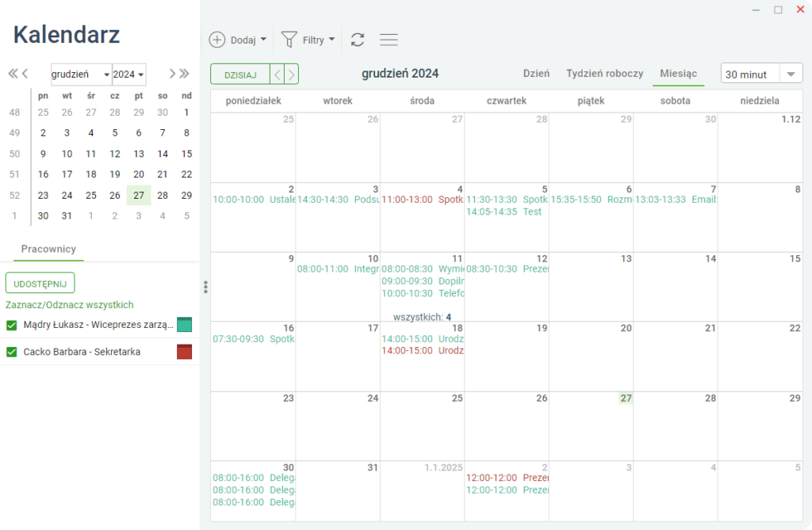Open the 08:00-08:30 Wymi event
This screenshot has height=530, width=812.
[x=423, y=269]
